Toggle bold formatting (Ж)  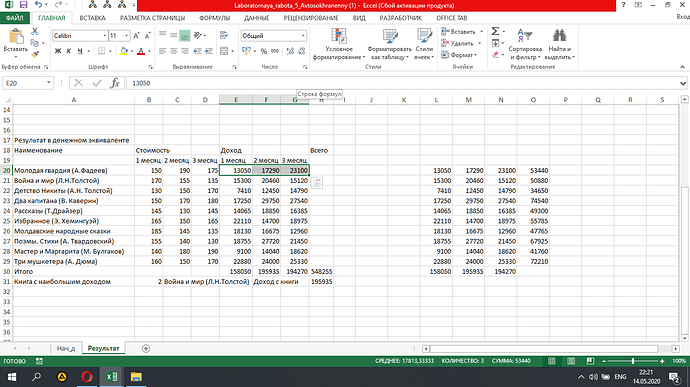tap(58, 51)
